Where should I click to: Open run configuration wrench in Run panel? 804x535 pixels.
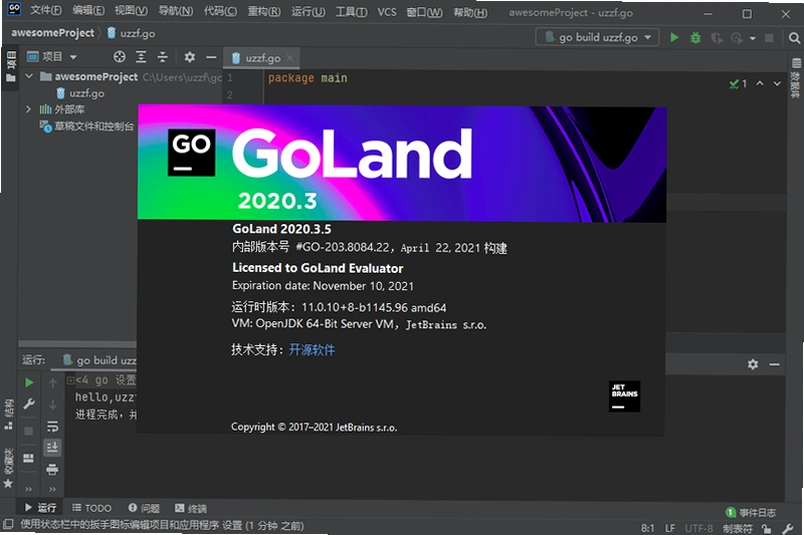coord(29,404)
